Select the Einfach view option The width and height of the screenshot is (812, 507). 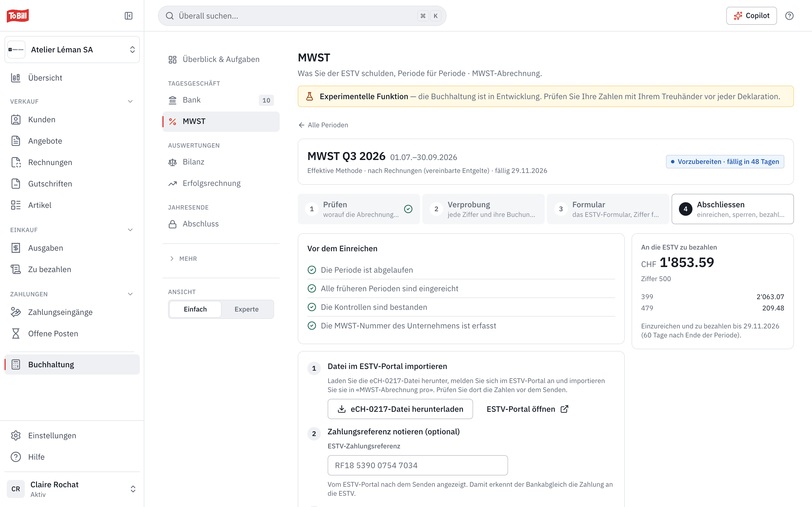[x=195, y=309]
